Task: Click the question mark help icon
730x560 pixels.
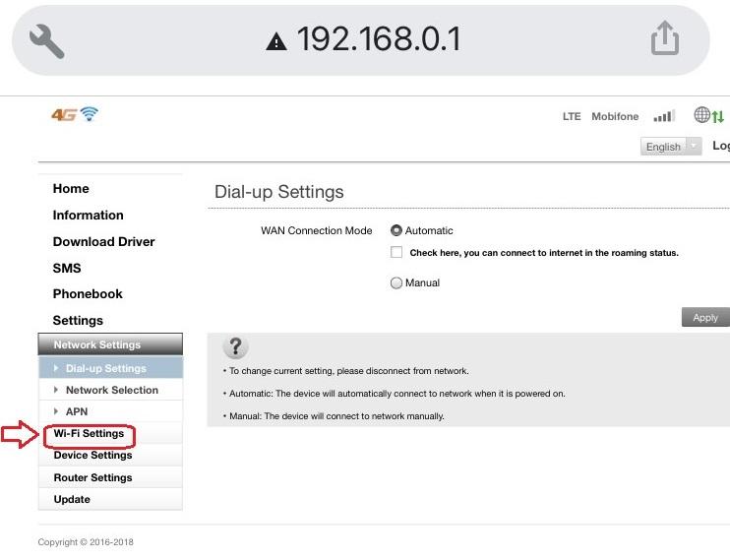Action: [235, 347]
